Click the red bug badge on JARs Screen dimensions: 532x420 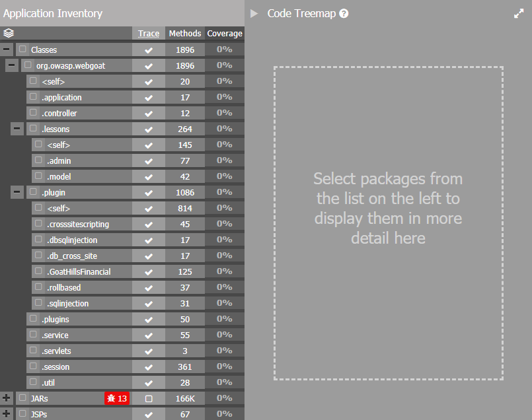tap(117, 398)
